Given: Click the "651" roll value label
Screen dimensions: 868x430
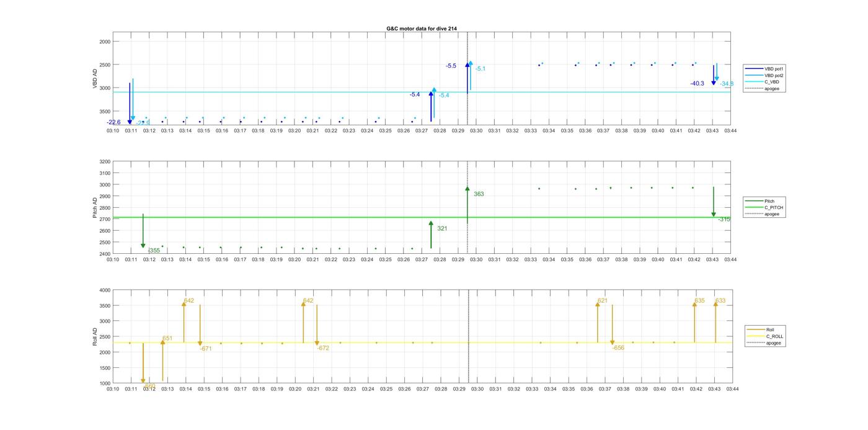Looking at the screenshot, I should coord(167,339).
